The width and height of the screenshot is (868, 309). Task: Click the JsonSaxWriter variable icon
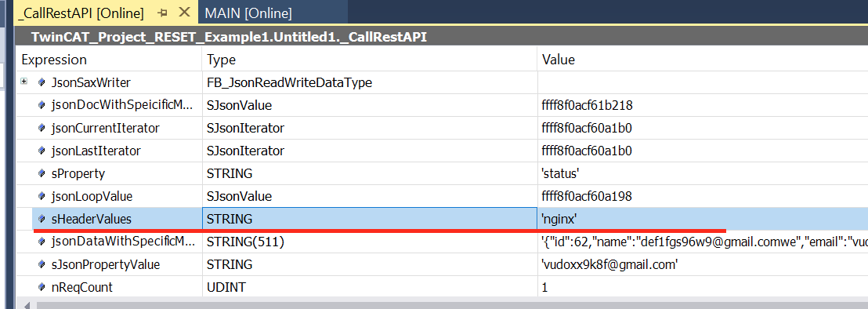[x=42, y=82]
